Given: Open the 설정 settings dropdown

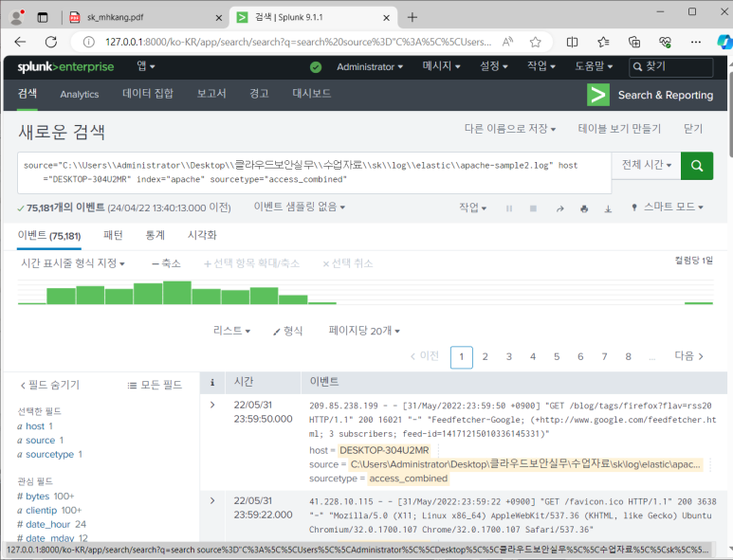Looking at the screenshot, I should click(494, 66).
